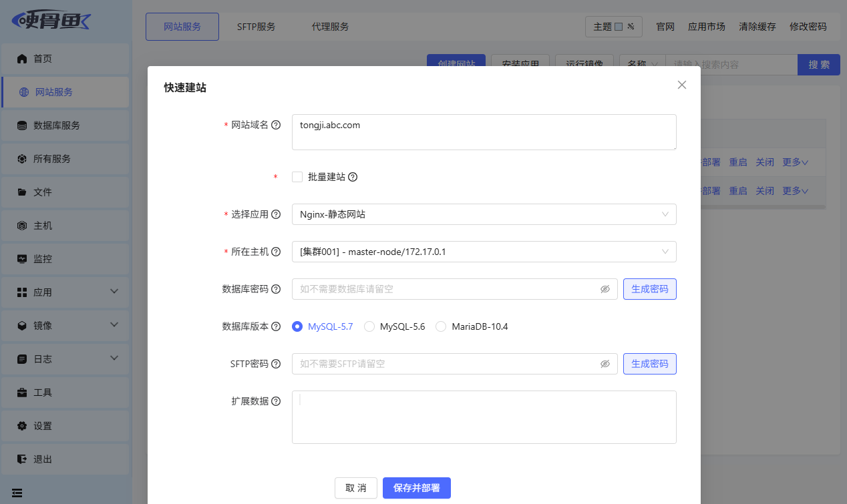Toggle the 主题 theme switcher

pyautogui.click(x=613, y=27)
